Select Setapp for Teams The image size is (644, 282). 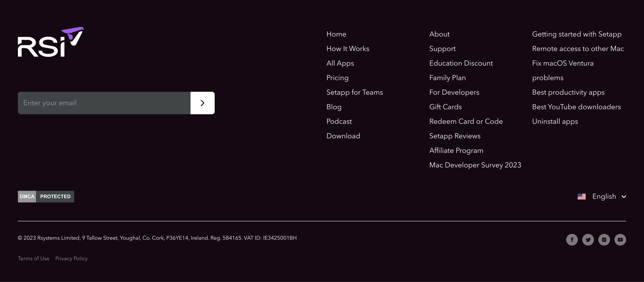(354, 93)
